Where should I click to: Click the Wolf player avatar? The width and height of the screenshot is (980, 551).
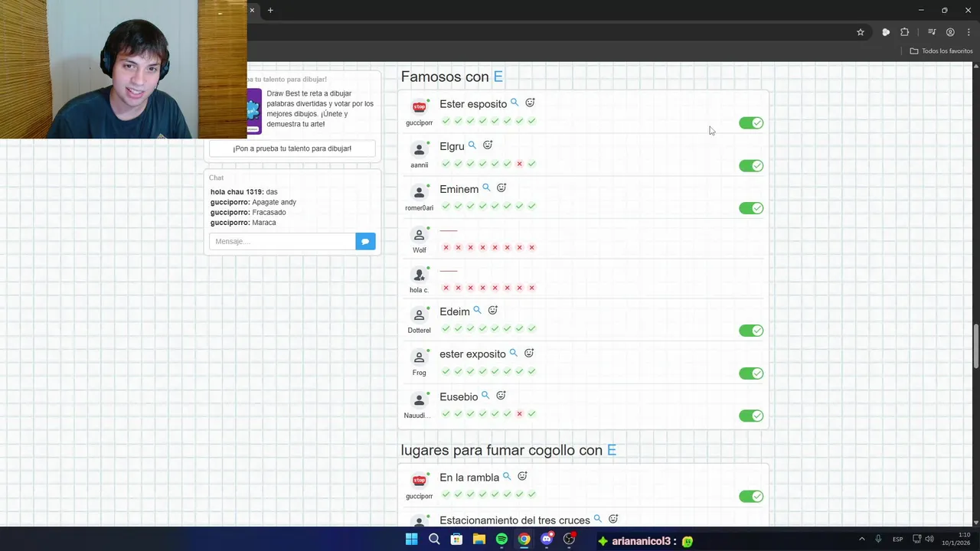pos(419,235)
